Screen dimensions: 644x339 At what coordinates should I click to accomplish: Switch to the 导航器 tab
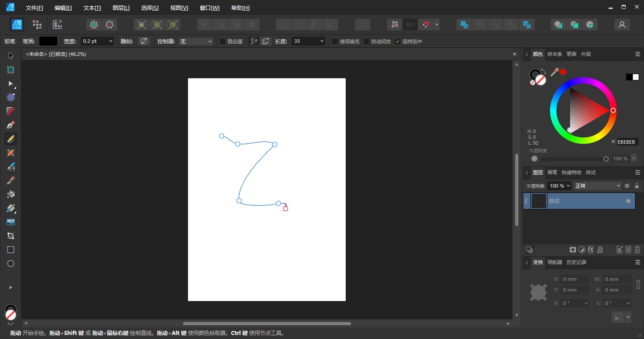[x=555, y=262]
